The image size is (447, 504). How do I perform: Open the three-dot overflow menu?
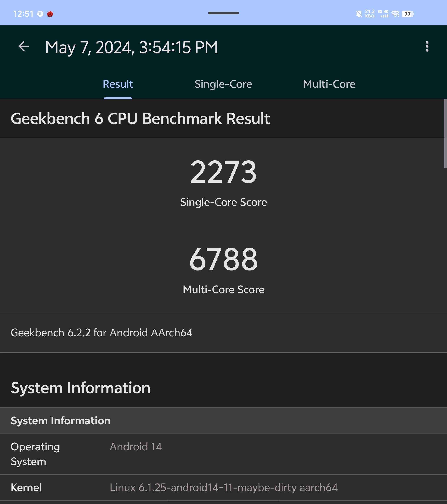(x=427, y=46)
